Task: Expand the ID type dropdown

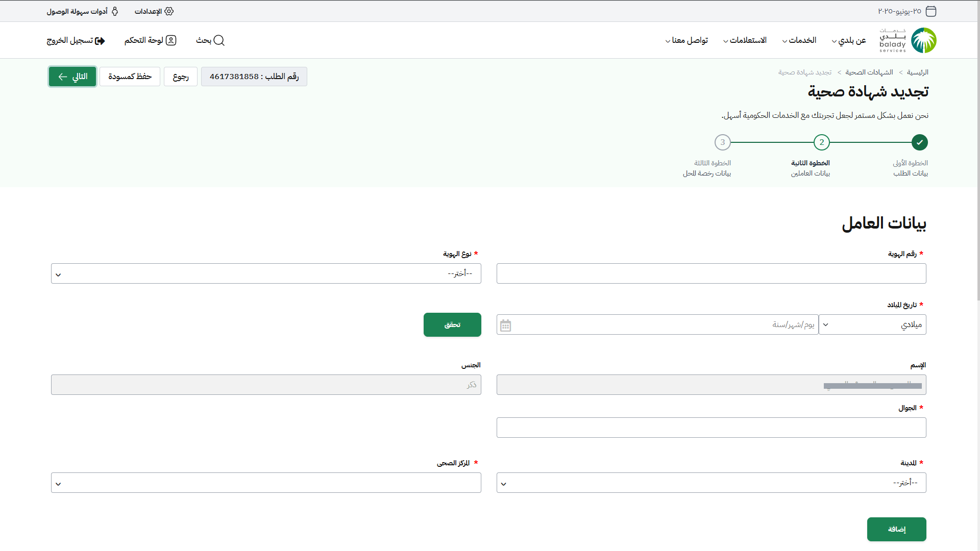Action: (x=266, y=274)
